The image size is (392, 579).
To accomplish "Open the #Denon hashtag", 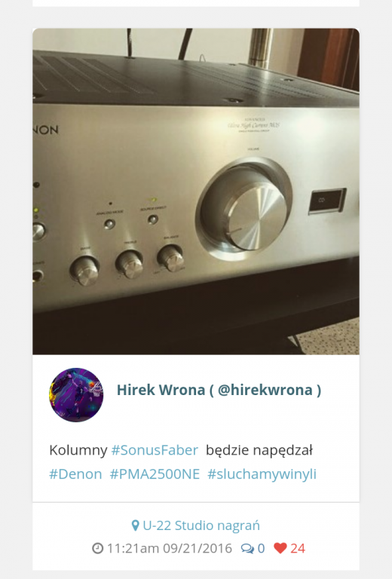I will [75, 473].
